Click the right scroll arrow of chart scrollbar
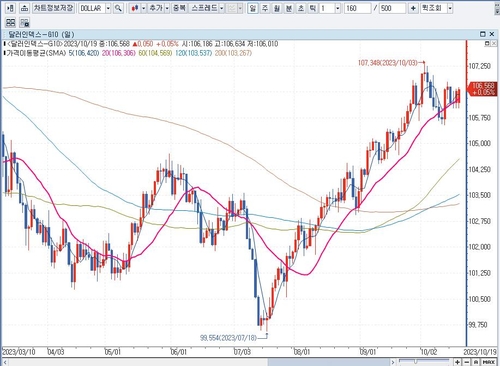The height and width of the screenshot is (366, 500). (x=393, y=362)
